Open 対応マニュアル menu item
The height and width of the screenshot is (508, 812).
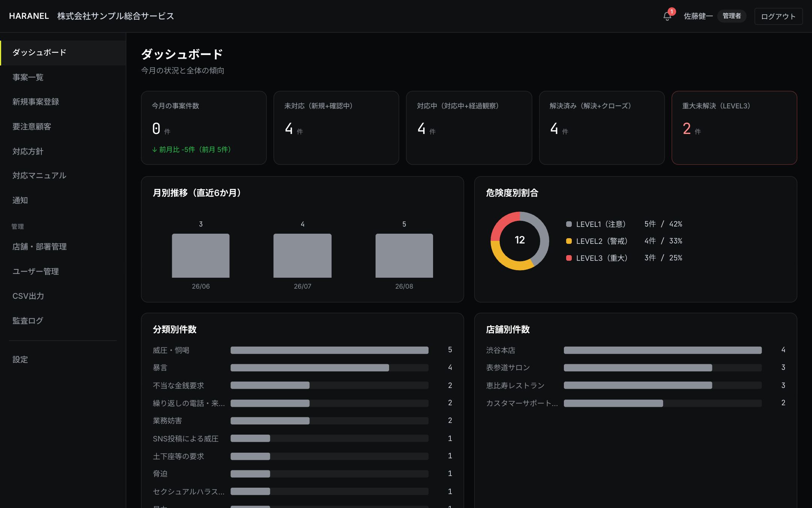[63, 176]
